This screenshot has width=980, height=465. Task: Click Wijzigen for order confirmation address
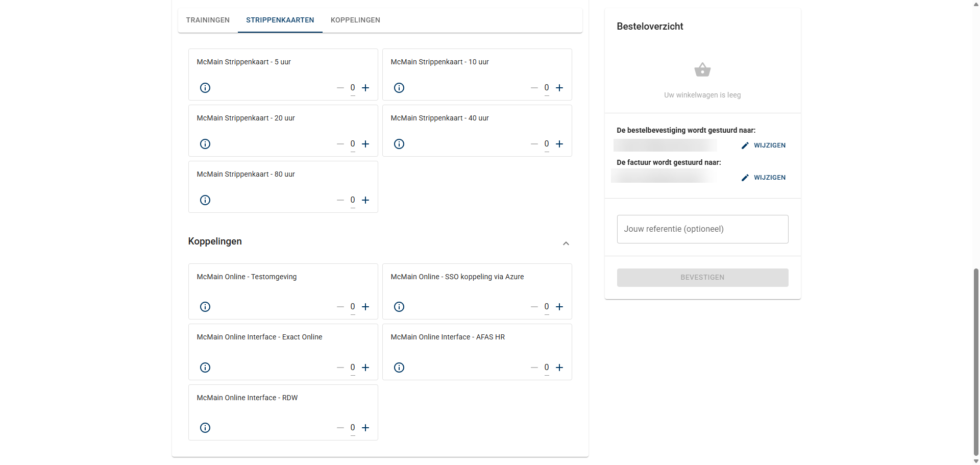(x=764, y=145)
